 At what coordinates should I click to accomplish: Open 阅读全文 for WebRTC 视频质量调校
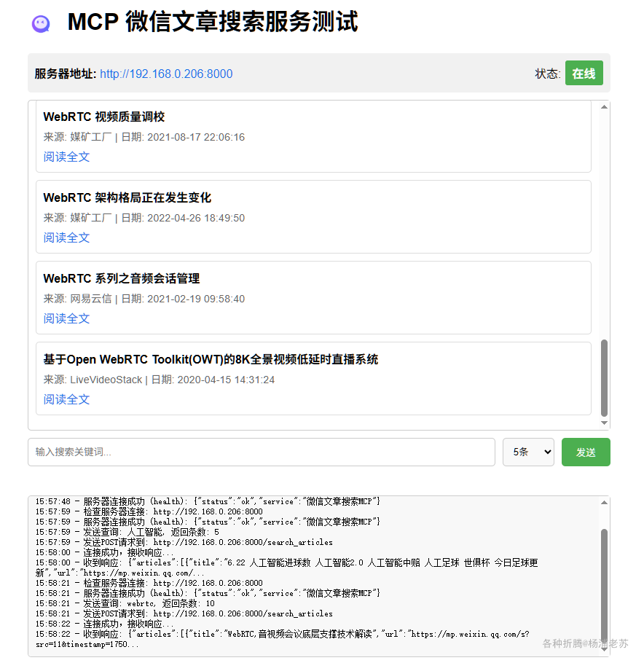click(66, 157)
